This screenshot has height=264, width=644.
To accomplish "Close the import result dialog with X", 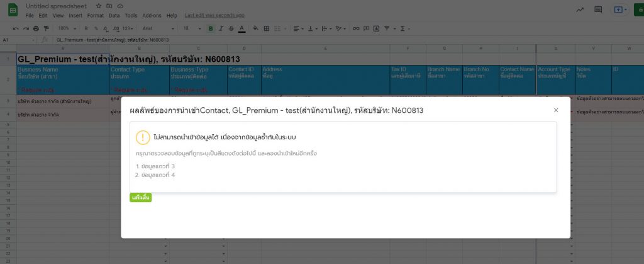I will pyautogui.click(x=556, y=110).
